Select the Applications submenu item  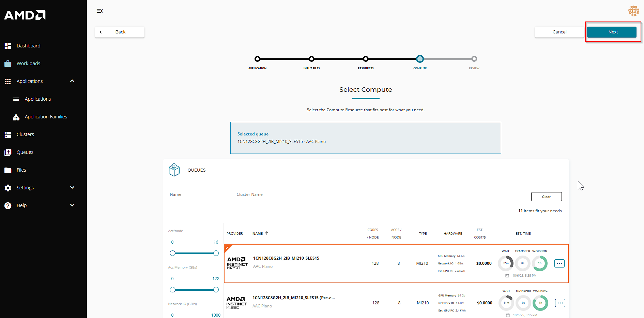(x=38, y=99)
